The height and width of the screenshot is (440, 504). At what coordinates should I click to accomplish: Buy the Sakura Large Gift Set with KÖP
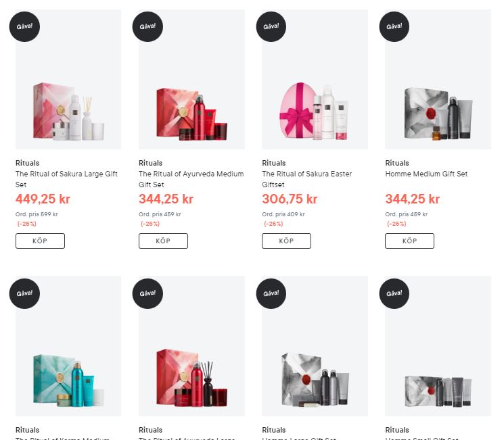coord(40,241)
